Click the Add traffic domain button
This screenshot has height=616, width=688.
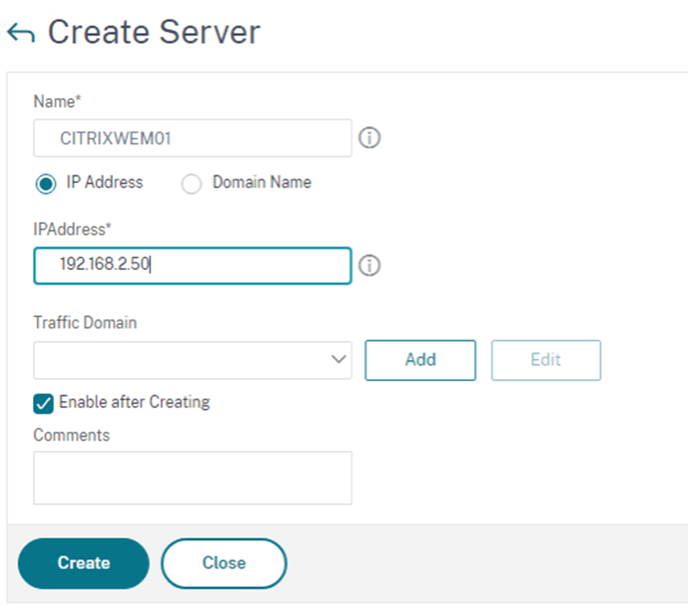click(x=420, y=360)
